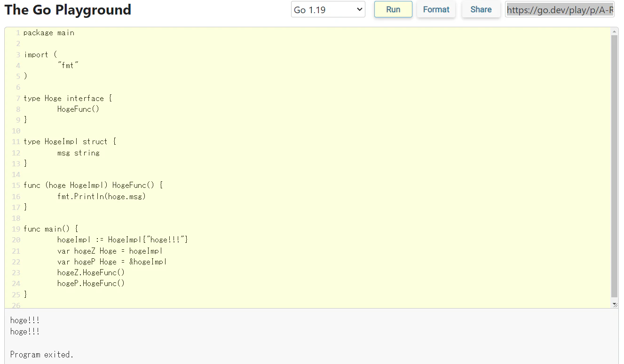Click line number 11 in gutter
This screenshot has width=624, height=364.
coord(16,142)
